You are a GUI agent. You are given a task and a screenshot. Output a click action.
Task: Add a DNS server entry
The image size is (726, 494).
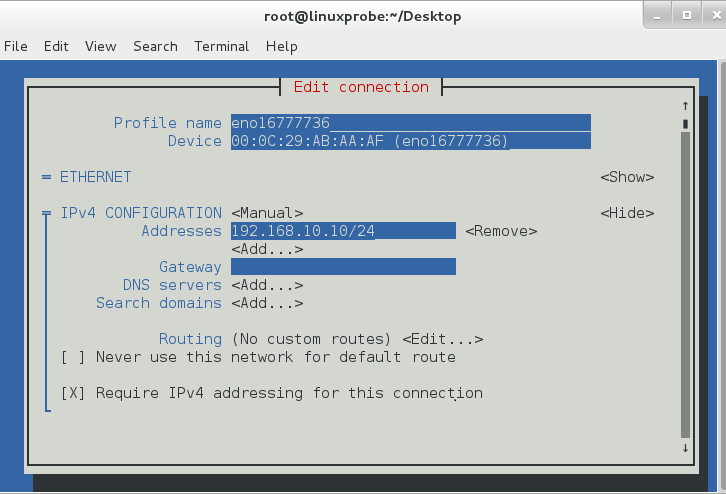(267, 285)
